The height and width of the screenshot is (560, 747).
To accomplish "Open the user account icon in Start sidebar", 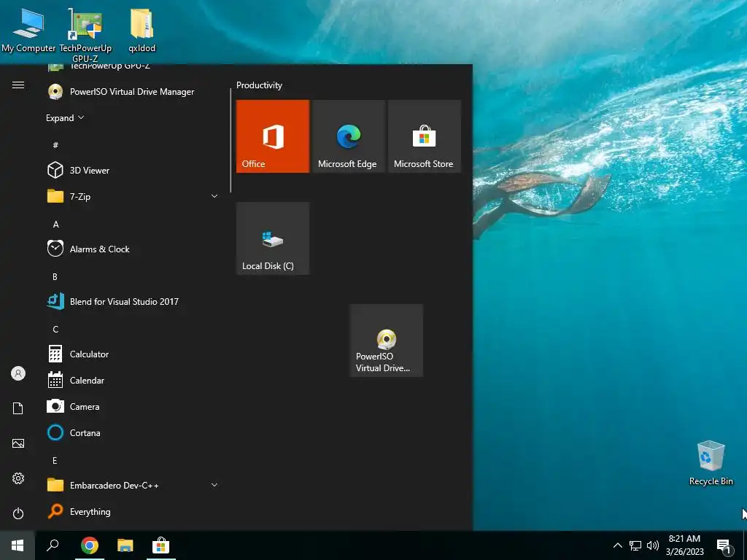I will (18, 373).
